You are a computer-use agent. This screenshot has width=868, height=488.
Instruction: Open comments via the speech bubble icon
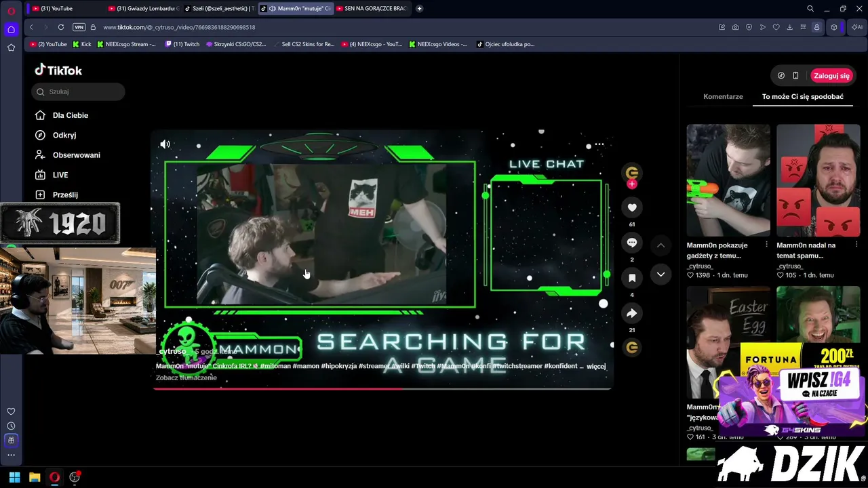(x=632, y=243)
